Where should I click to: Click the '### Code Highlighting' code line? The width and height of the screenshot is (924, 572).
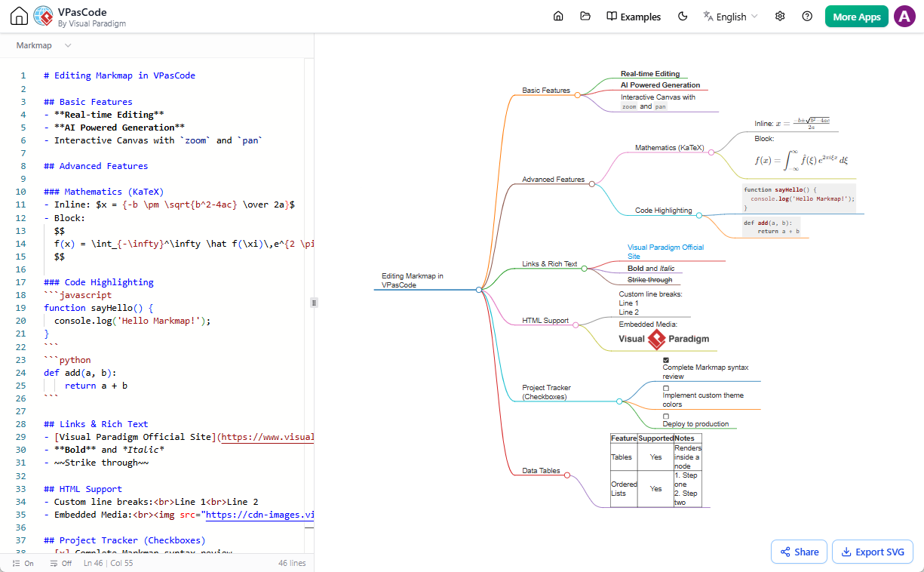[98, 282]
